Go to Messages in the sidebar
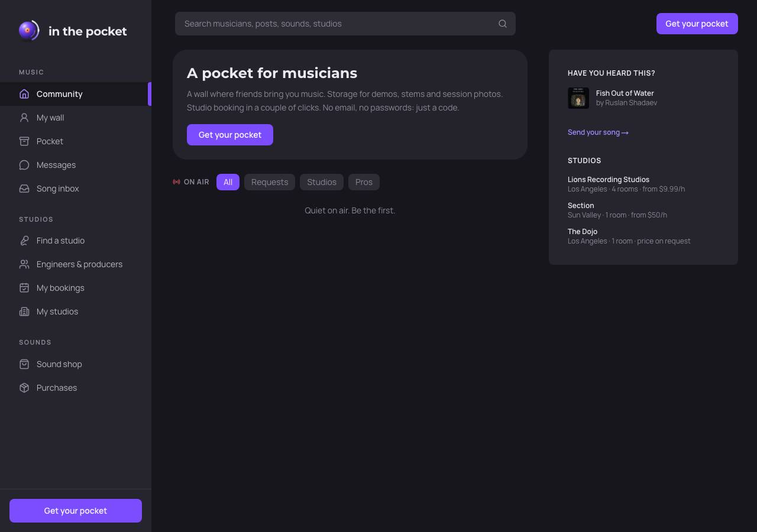Image resolution: width=757 pixels, height=532 pixels. [x=76, y=165]
